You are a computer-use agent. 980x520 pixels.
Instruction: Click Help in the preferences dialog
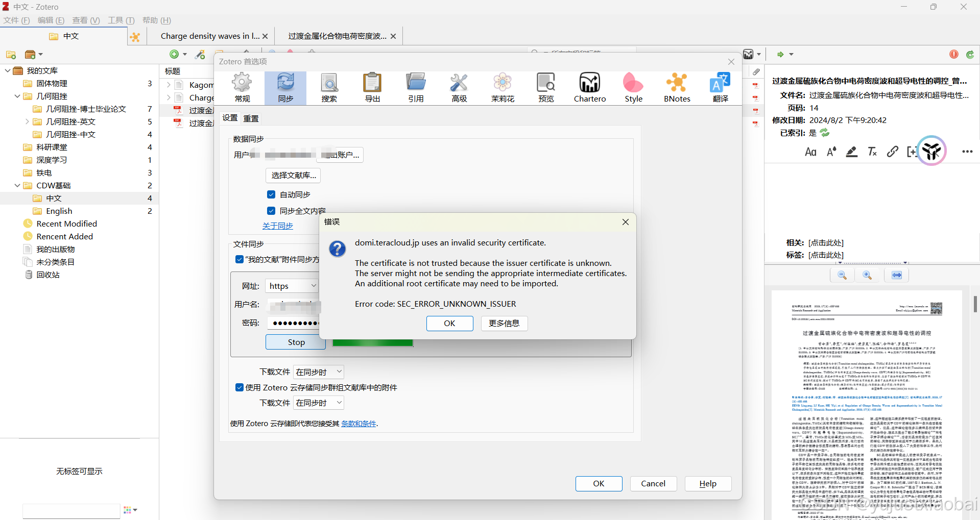point(708,483)
